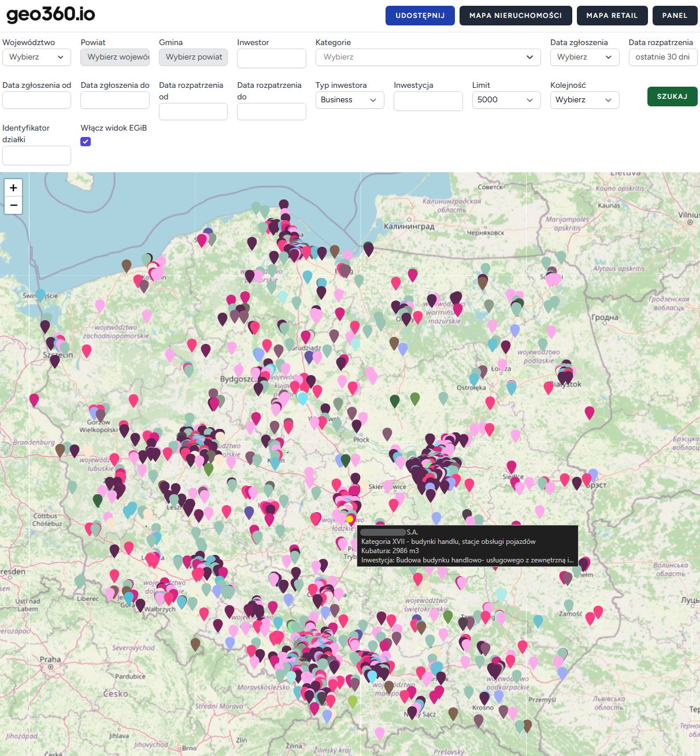Open the geo360.io logo home link
700x756 pixels.
point(51,14)
